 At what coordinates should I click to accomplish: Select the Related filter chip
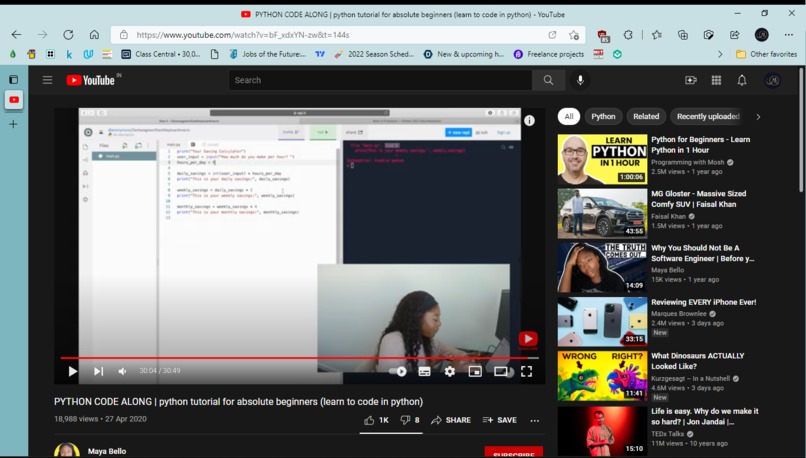646,116
